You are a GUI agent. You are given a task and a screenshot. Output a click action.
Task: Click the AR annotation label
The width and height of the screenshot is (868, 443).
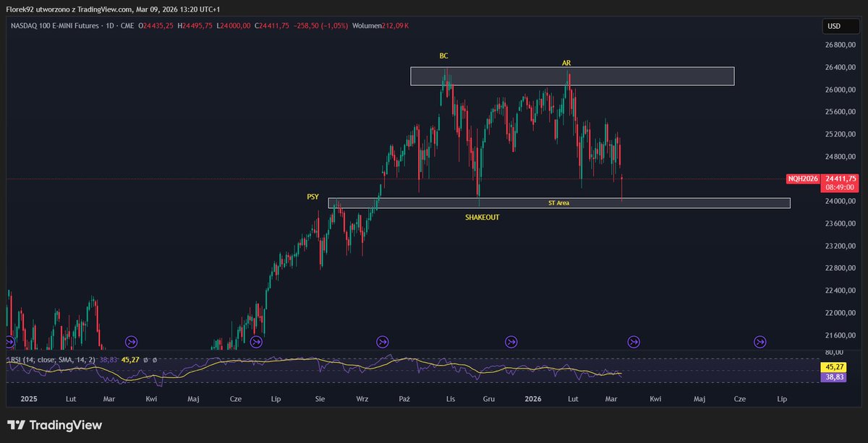tap(566, 63)
